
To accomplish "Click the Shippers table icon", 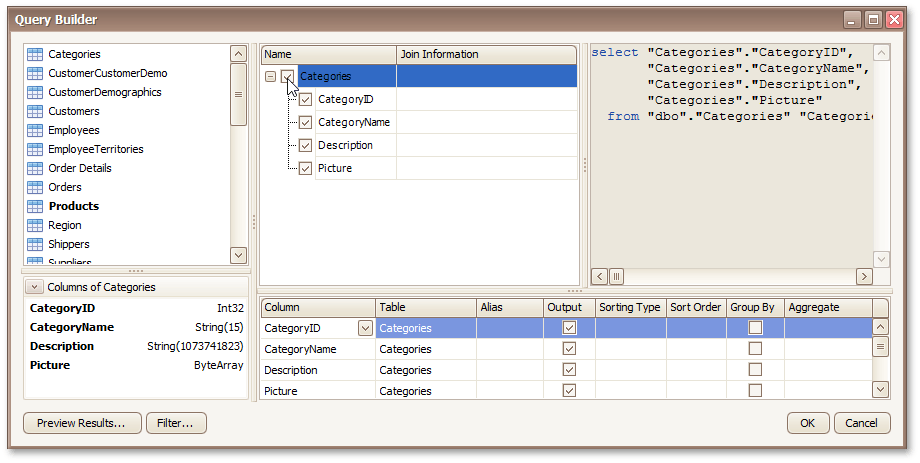I will 35,244.
